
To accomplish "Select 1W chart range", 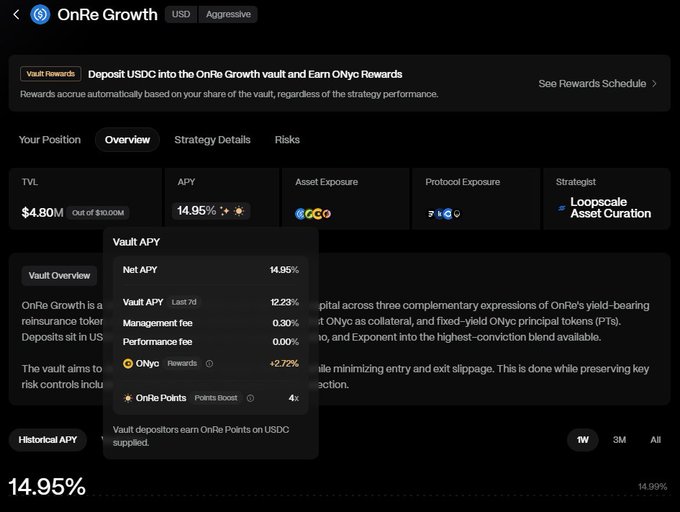I will point(583,440).
